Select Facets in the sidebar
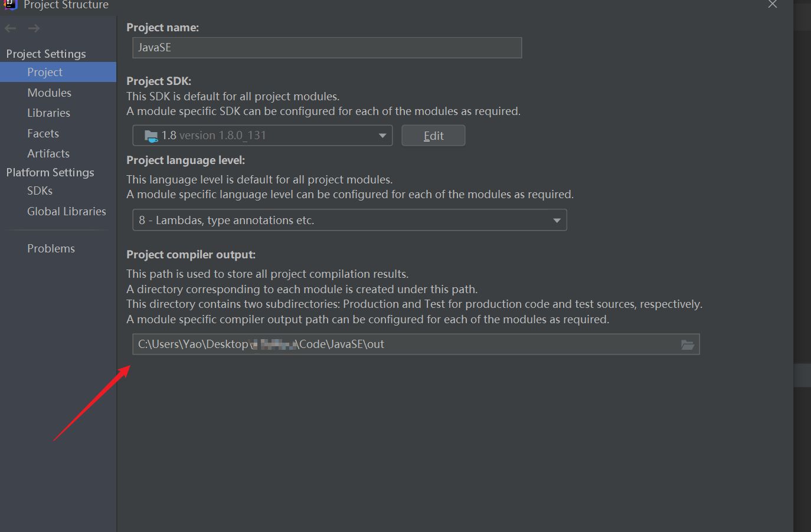 click(x=43, y=133)
